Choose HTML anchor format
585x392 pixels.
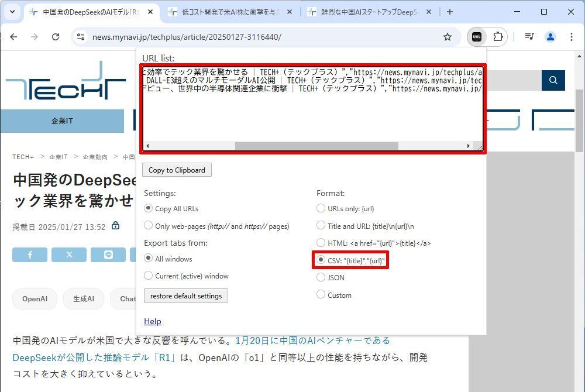tap(321, 242)
